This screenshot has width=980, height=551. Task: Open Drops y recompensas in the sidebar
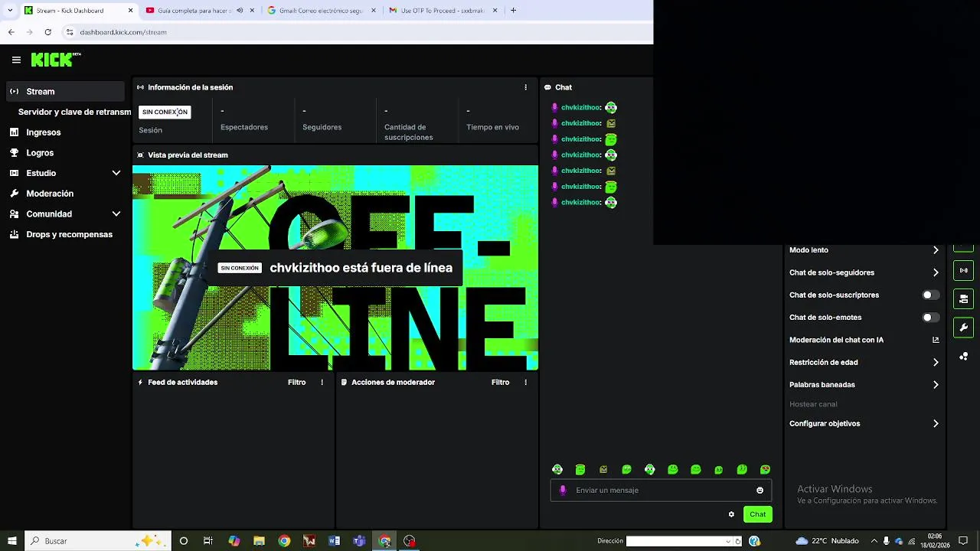[x=65, y=234]
